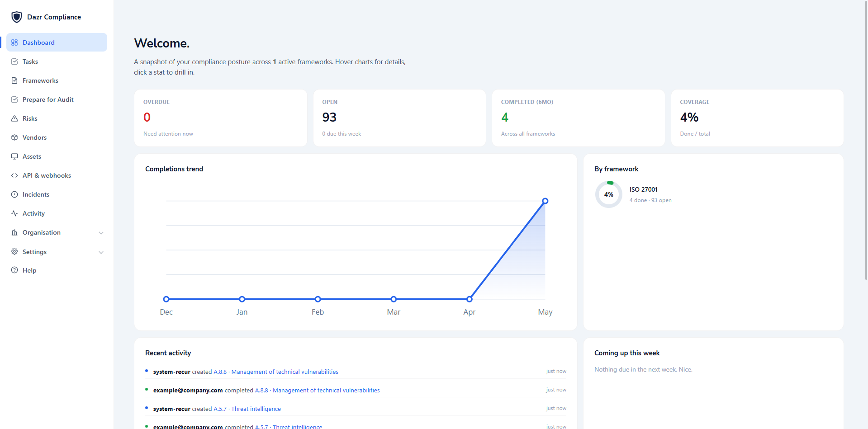The width and height of the screenshot is (868, 429).
Task: Open the Dashboard page
Action: click(57, 42)
